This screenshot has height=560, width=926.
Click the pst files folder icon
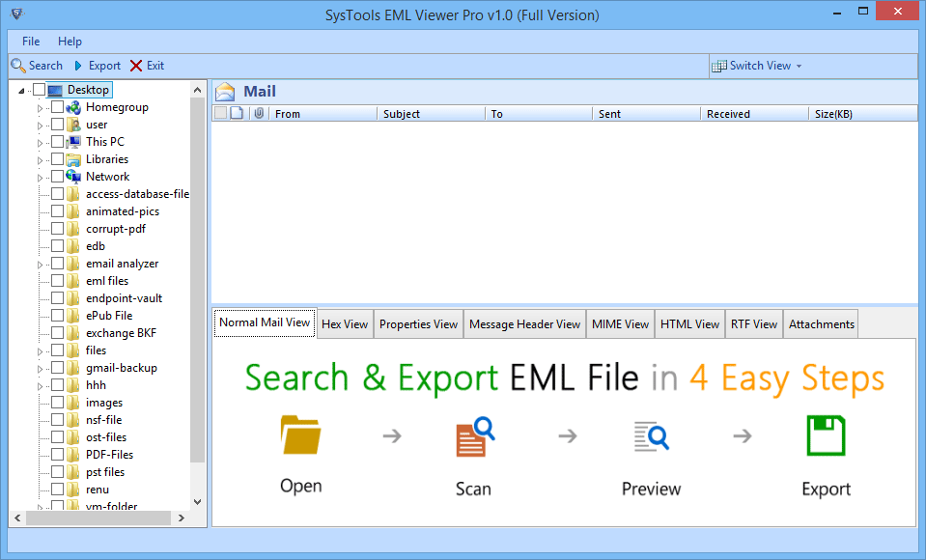[x=73, y=472]
